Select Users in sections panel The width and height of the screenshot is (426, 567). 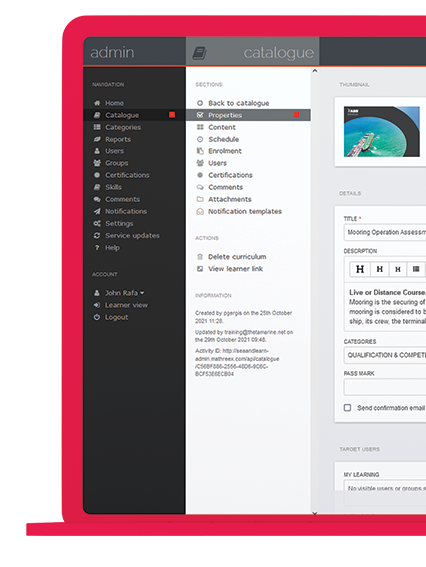click(217, 163)
